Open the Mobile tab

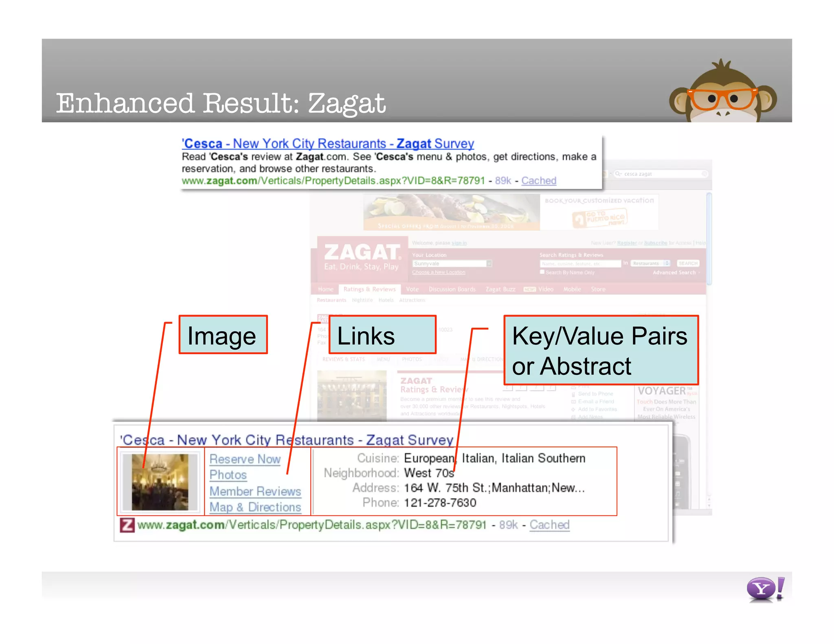(572, 289)
